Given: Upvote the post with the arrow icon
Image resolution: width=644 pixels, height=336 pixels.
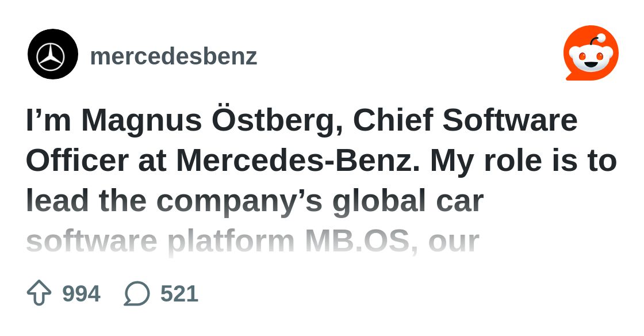Looking at the screenshot, I should click(x=39, y=293).
